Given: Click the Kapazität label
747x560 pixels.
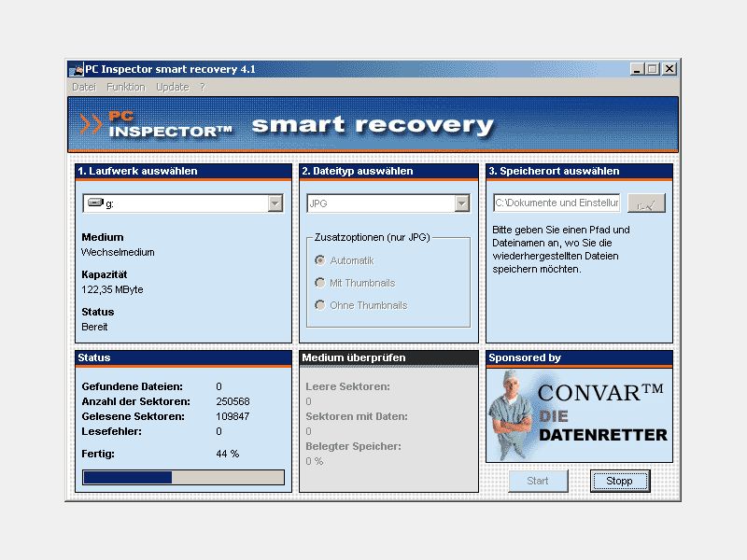Looking at the screenshot, I should click(x=105, y=274).
